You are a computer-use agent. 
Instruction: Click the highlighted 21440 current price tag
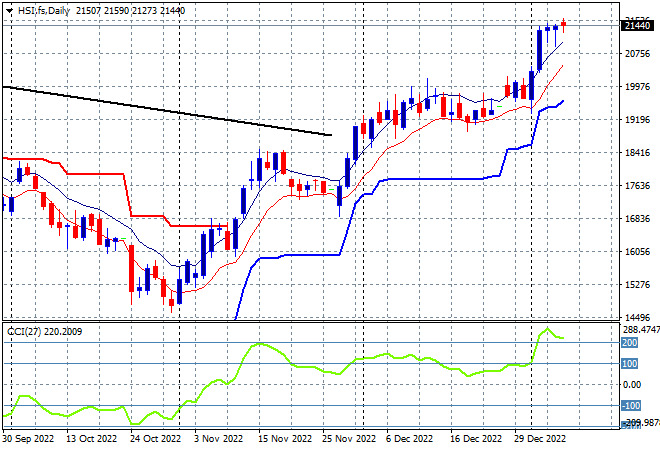point(638,26)
